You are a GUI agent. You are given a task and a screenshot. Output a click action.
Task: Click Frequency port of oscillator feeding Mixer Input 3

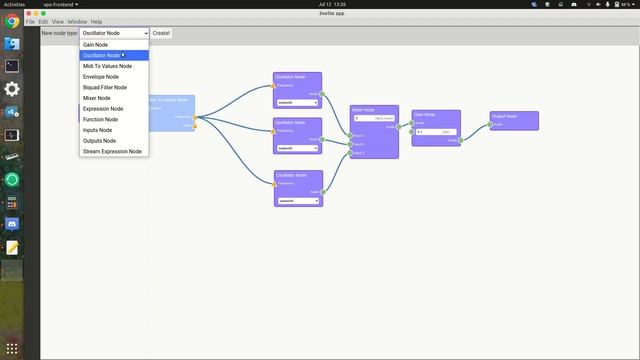click(274, 184)
